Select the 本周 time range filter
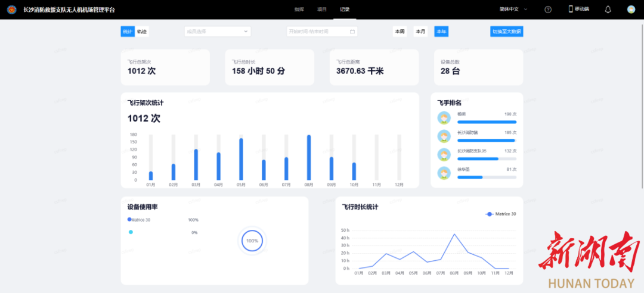The height and width of the screenshot is (293, 644). pyautogui.click(x=399, y=32)
